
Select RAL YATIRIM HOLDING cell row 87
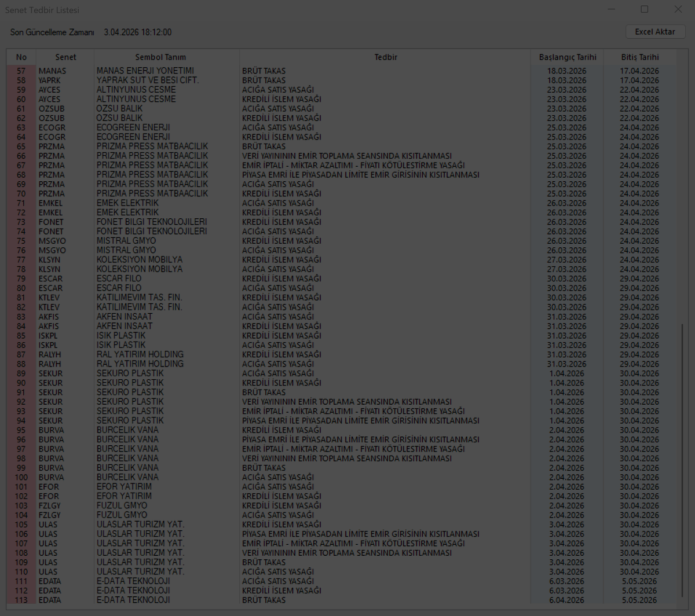tap(140, 354)
